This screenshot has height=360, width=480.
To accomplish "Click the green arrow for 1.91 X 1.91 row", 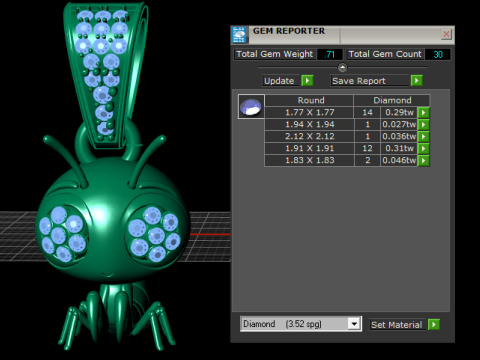I will (423, 148).
